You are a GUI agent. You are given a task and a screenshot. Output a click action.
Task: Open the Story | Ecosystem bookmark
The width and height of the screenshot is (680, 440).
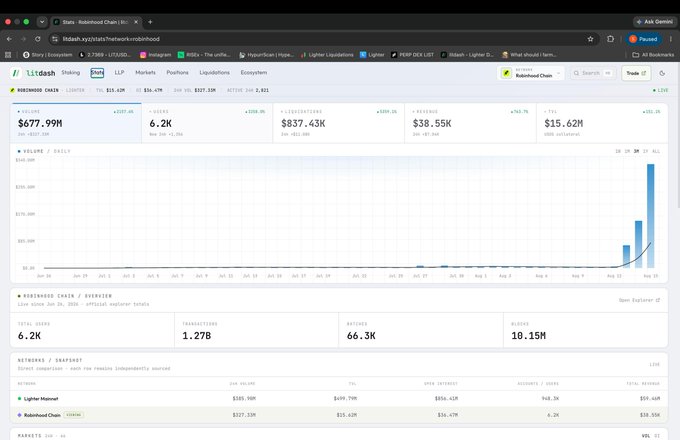(x=48, y=55)
